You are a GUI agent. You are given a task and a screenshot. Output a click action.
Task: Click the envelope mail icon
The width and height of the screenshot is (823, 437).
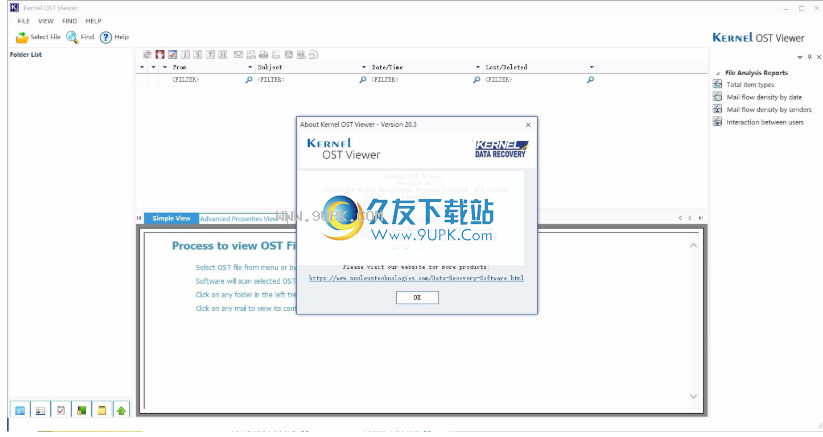[x=238, y=55]
